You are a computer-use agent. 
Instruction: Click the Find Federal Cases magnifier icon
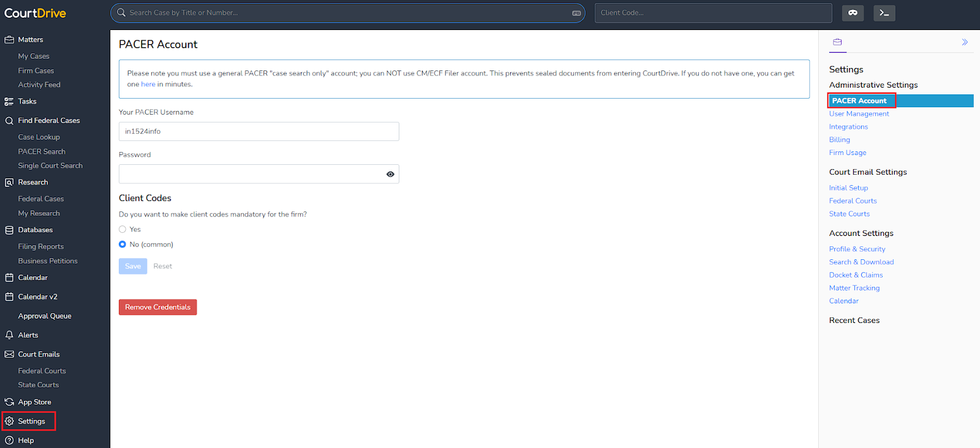9,121
